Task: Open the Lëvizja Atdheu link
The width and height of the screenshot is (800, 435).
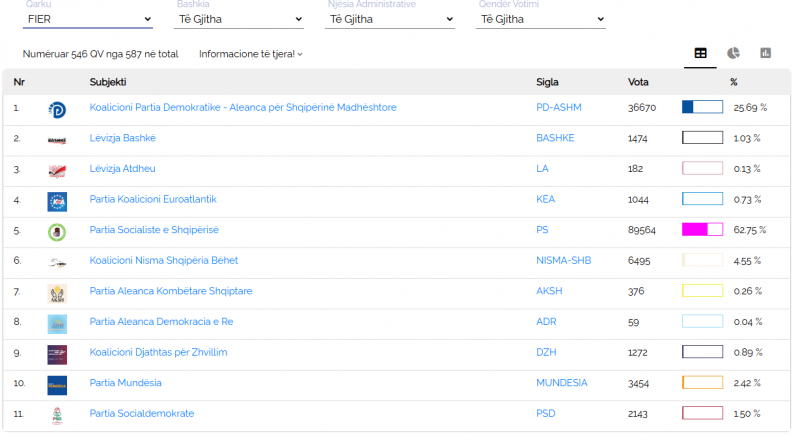Action: coord(122,169)
